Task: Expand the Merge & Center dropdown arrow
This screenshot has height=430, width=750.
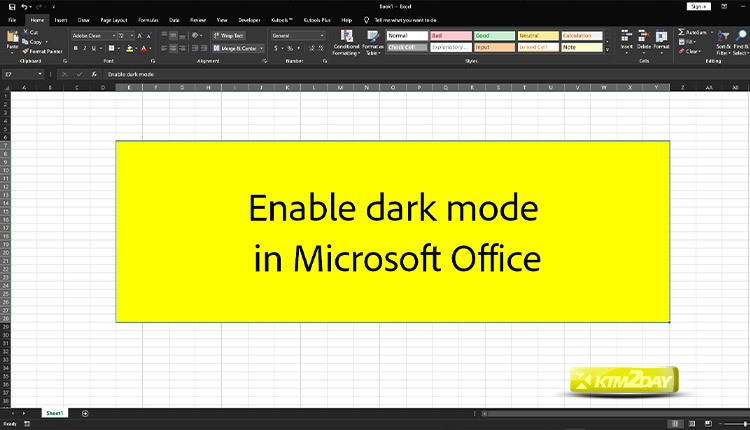Action: point(262,48)
